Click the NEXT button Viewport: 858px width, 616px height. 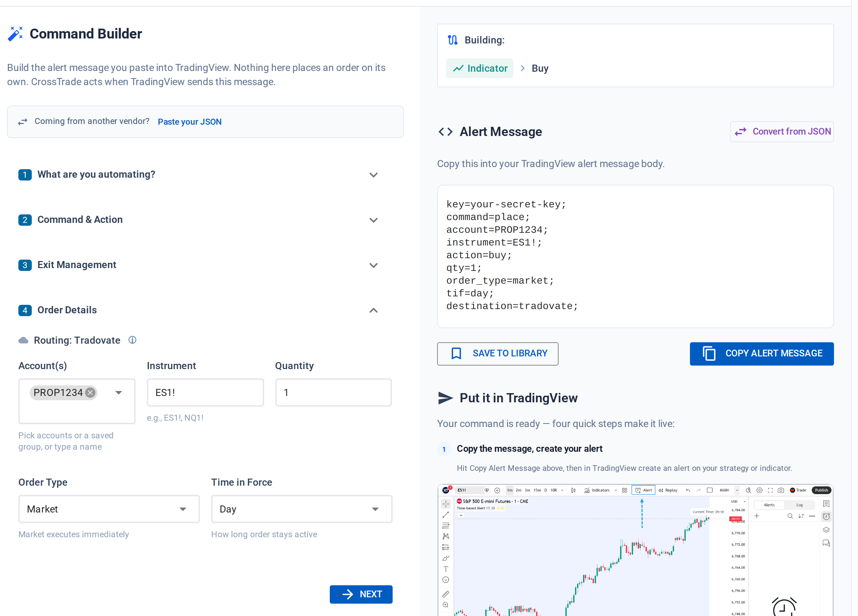tap(361, 594)
